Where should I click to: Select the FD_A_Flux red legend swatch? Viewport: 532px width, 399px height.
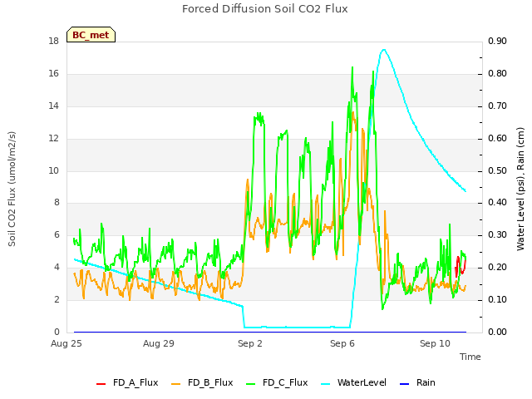point(101,384)
